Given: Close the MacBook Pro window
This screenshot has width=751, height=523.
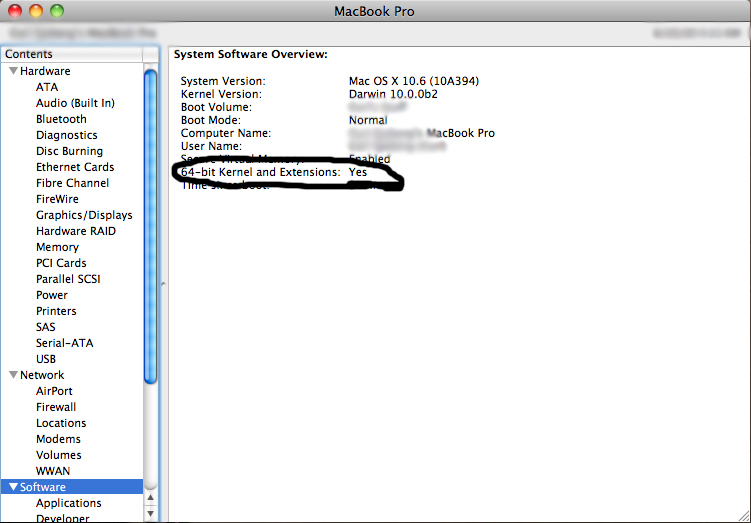Looking at the screenshot, I should click(x=15, y=11).
